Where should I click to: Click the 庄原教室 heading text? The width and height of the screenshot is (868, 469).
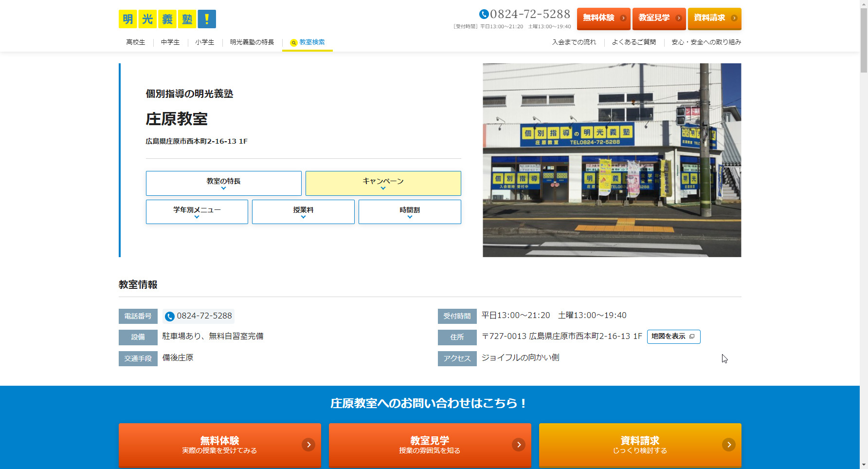coord(177,119)
